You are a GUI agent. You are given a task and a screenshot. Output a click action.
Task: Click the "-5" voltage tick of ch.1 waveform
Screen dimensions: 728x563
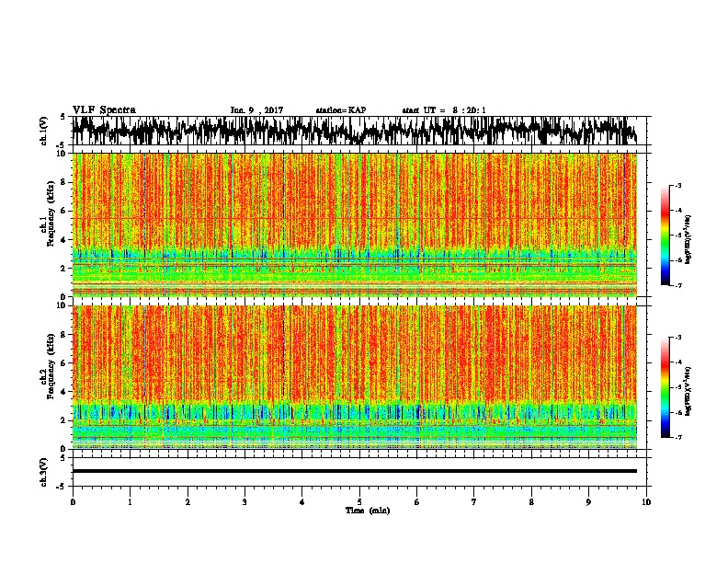pos(62,145)
